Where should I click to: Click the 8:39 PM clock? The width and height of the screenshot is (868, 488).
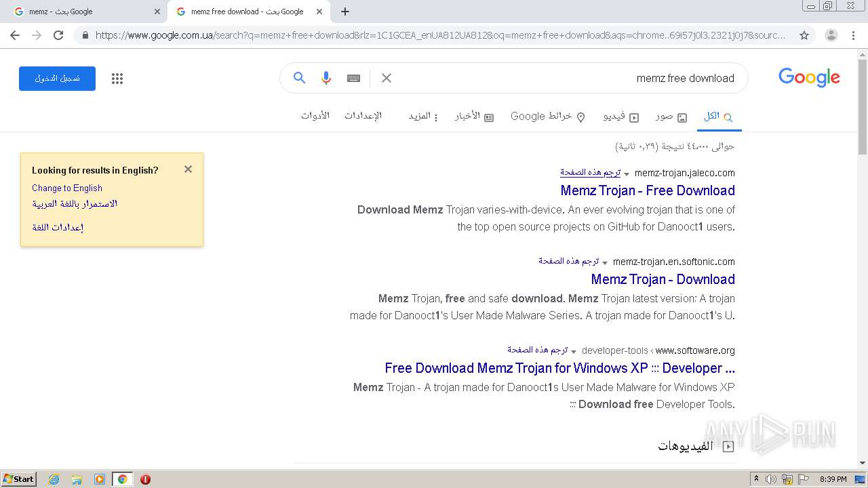point(833,479)
